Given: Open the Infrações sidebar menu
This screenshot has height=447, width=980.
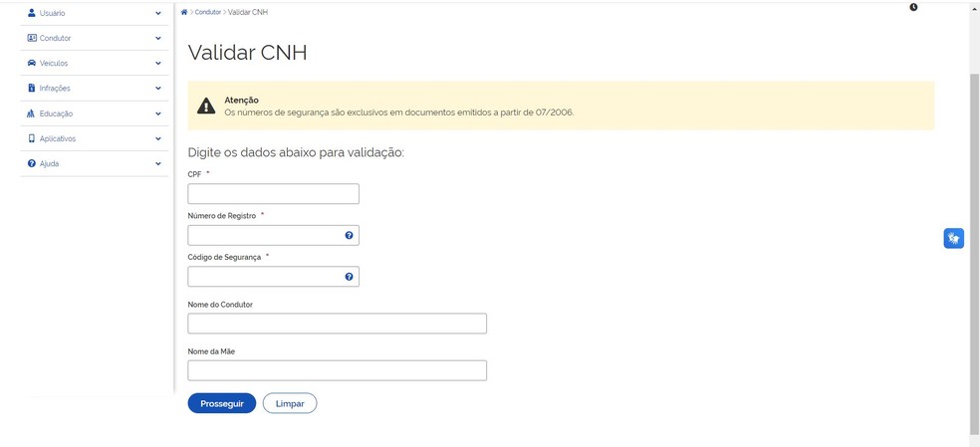Looking at the screenshot, I should [95, 89].
